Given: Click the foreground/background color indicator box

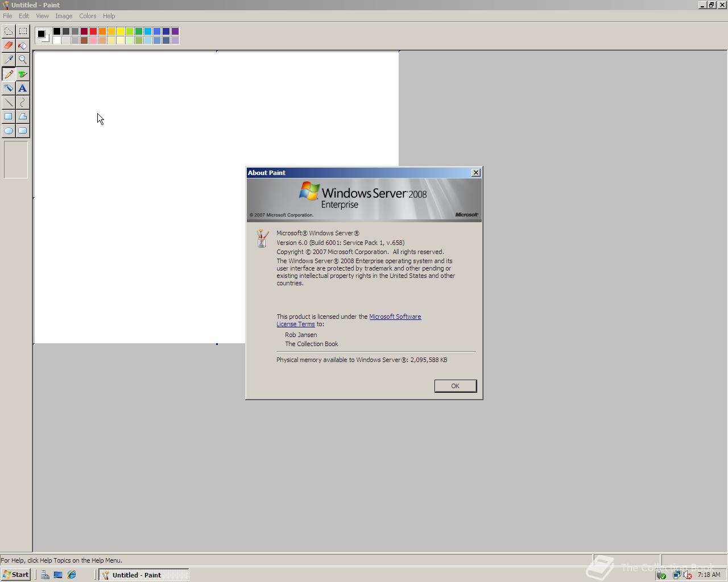Looking at the screenshot, I should [x=43, y=36].
